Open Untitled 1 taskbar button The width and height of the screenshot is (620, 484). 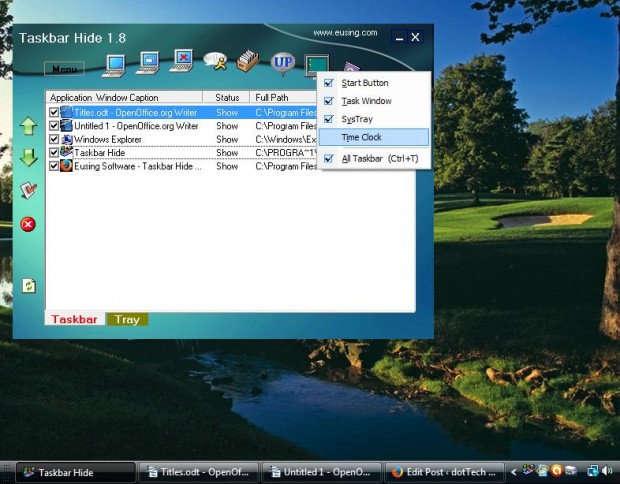[x=321, y=472]
